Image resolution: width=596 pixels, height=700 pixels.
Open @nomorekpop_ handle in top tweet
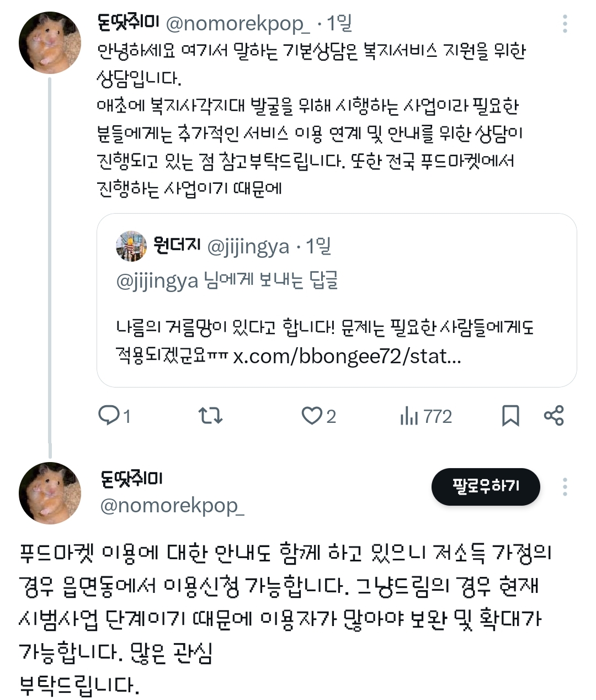[x=238, y=23]
